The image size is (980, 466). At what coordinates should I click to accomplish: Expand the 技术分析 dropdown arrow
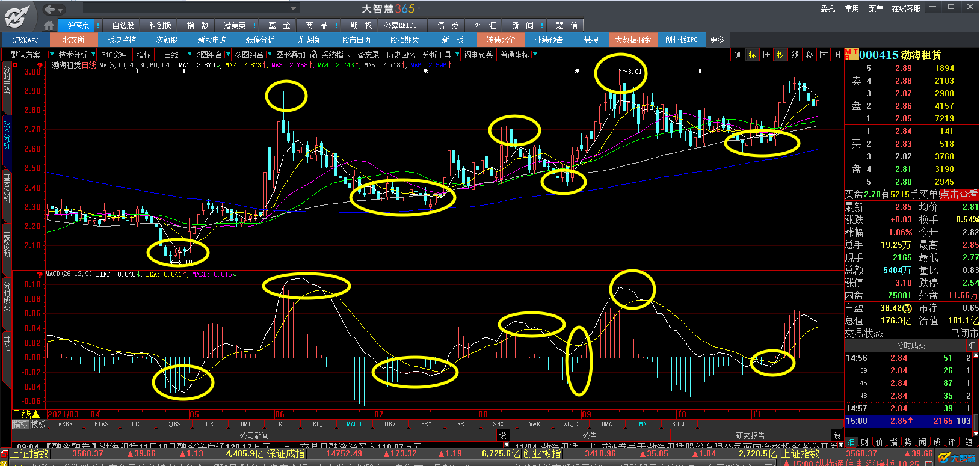tap(93, 55)
